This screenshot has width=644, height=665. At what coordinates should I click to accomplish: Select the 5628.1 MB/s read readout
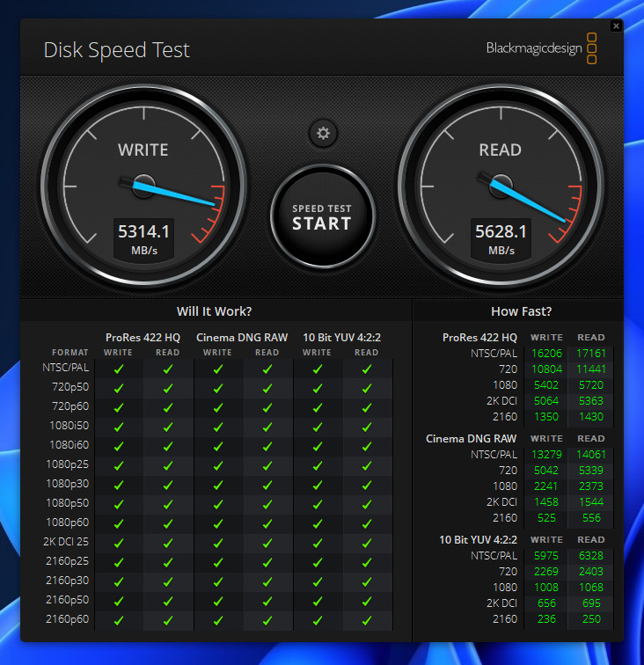(x=501, y=232)
